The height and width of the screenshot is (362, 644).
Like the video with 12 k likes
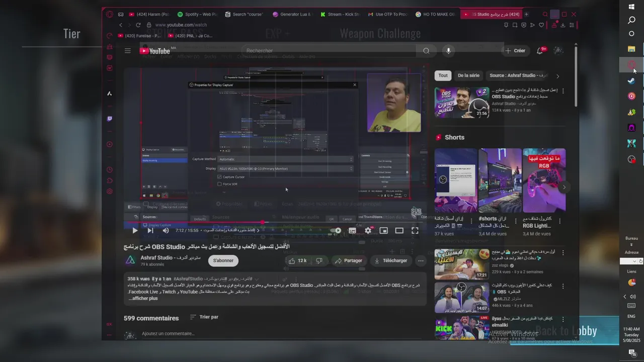click(297, 260)
